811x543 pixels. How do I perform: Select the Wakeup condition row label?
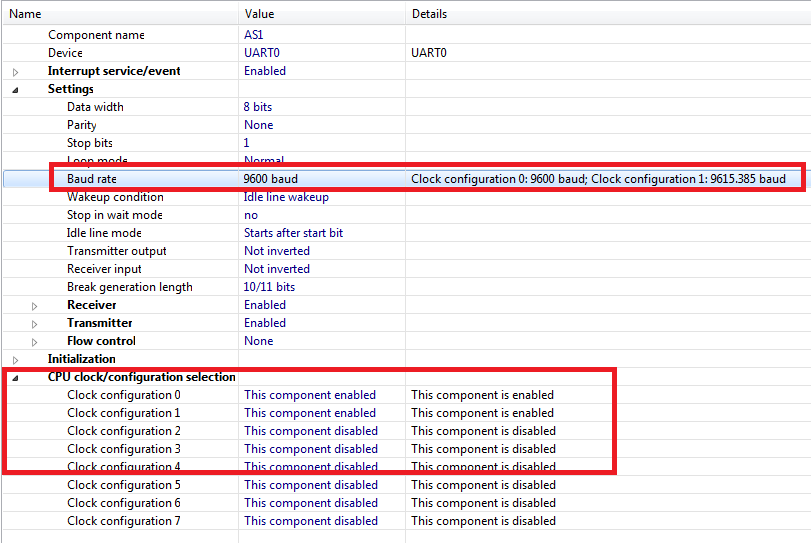point(115,197)
